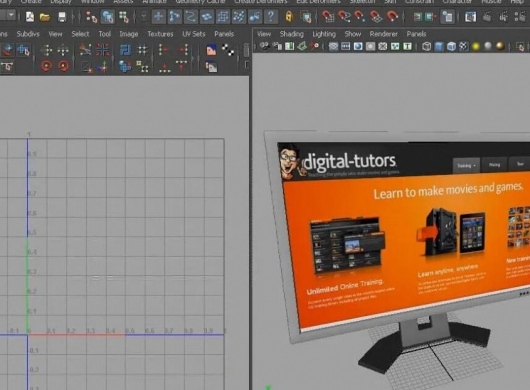This screenshot has width=530, height=390.
Task: Render the current frame with clapper icon
Action: tap(487, 17)
